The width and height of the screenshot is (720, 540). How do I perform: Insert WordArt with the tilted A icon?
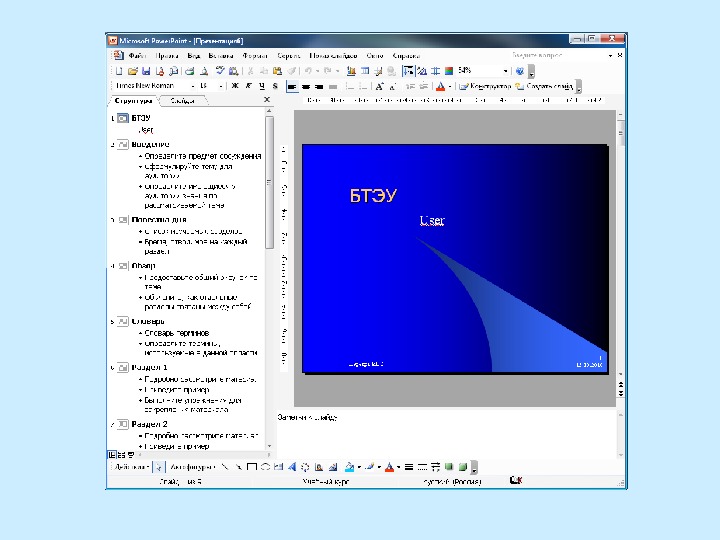[292, 467]
